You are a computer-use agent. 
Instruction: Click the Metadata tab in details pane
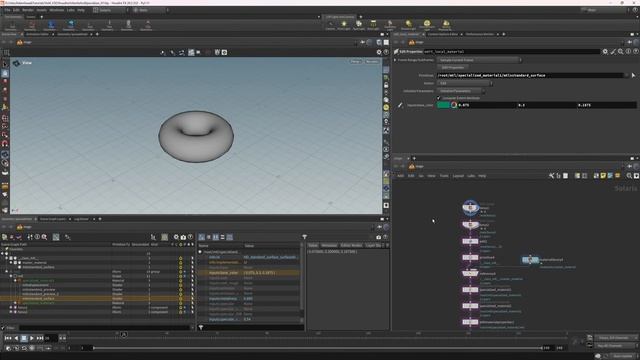329,245
